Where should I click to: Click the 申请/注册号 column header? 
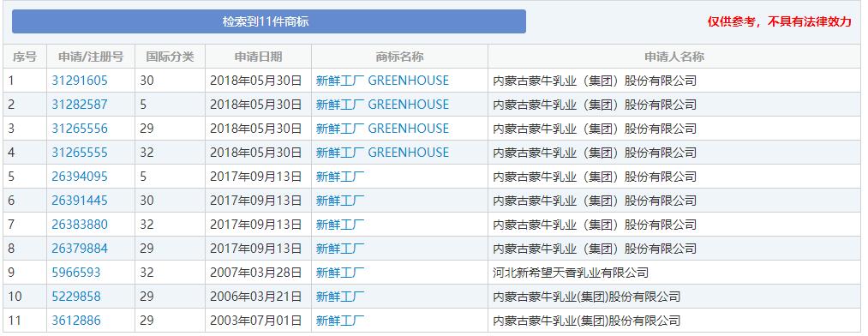(x=91, y=57)
